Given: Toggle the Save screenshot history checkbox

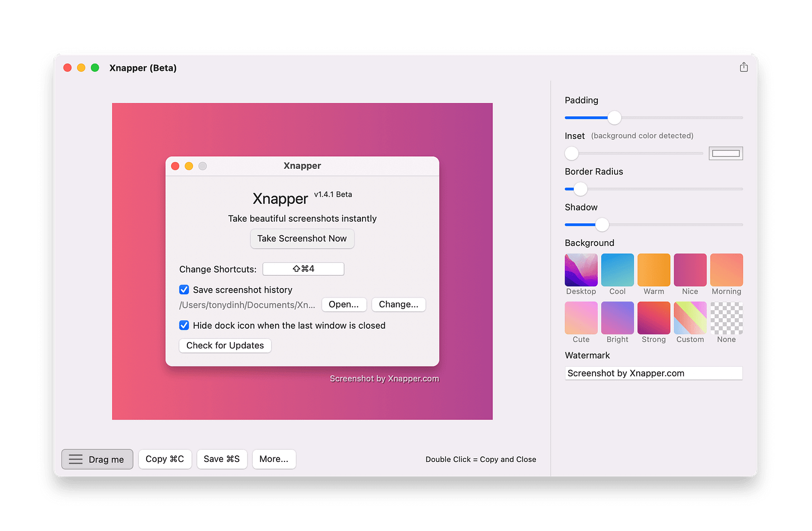Looking at the screenshot, I should coord(184,290).
